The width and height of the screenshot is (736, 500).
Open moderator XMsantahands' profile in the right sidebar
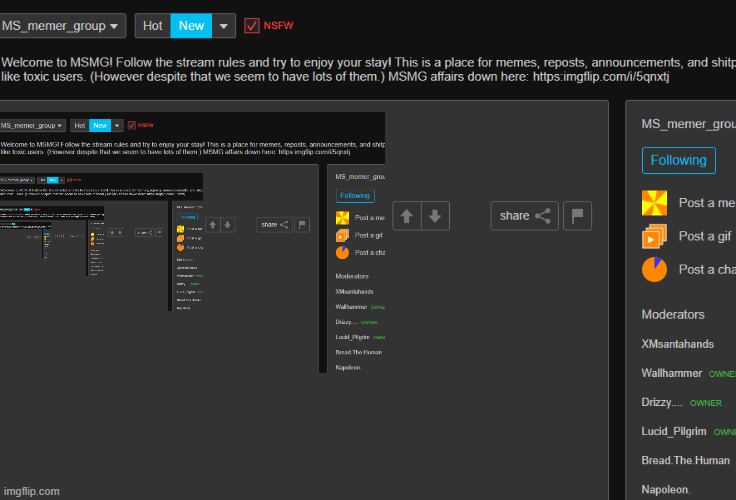click(677, 344)
